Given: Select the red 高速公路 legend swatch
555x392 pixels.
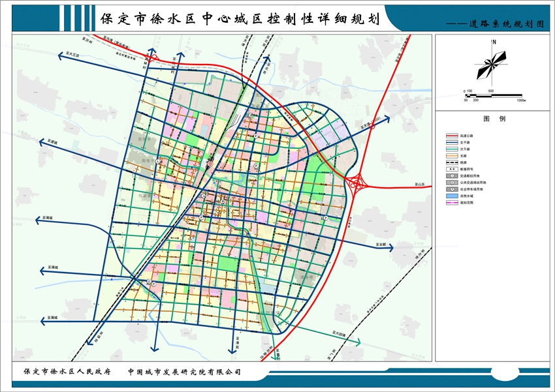Looking at the screenshot, I should point(452,136).
